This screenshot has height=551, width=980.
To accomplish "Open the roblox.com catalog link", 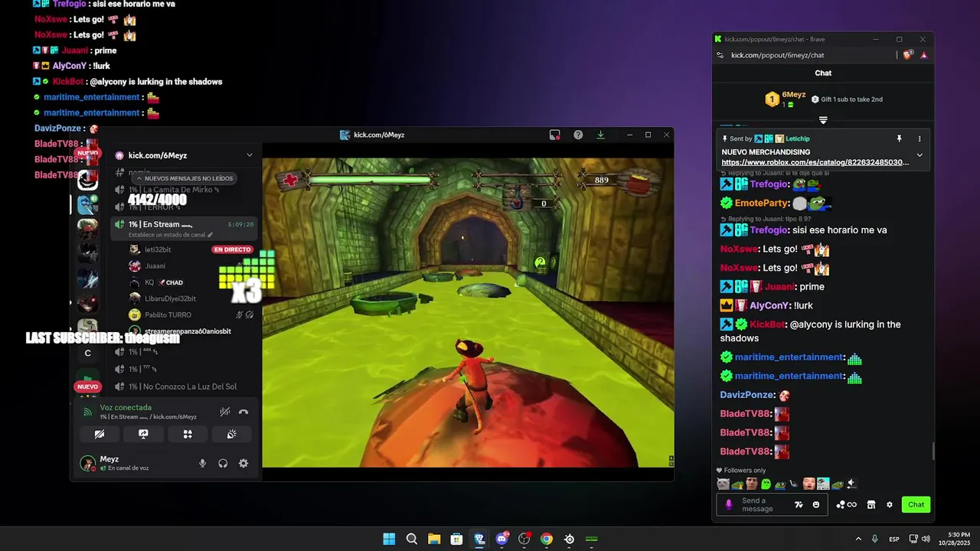I will coord(815,162).
